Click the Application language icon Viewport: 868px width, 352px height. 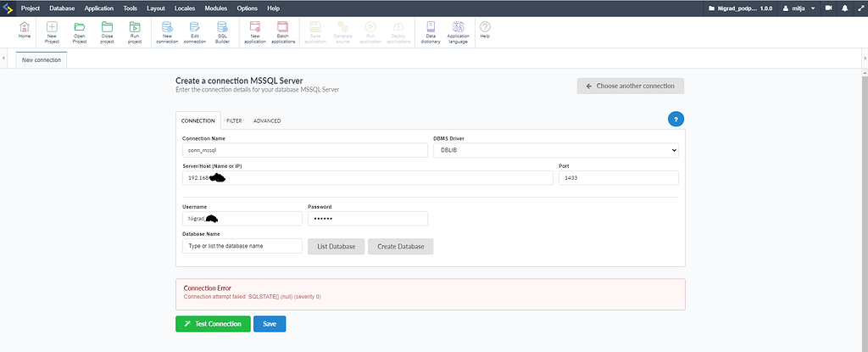coord(458,31)
